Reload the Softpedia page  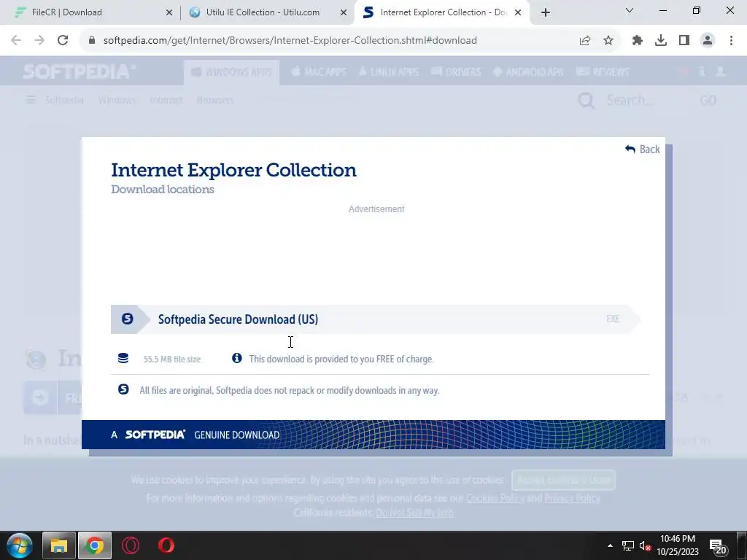click(63, 41)
